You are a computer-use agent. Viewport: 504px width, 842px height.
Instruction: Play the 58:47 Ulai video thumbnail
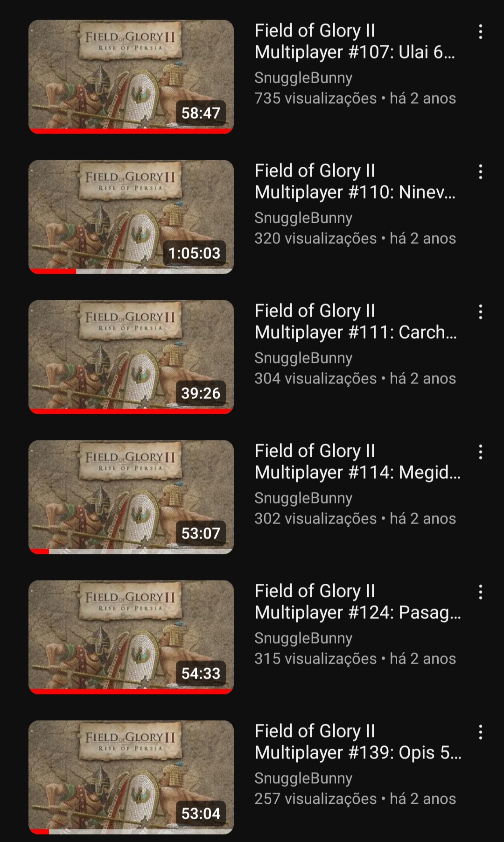[131, 77]
